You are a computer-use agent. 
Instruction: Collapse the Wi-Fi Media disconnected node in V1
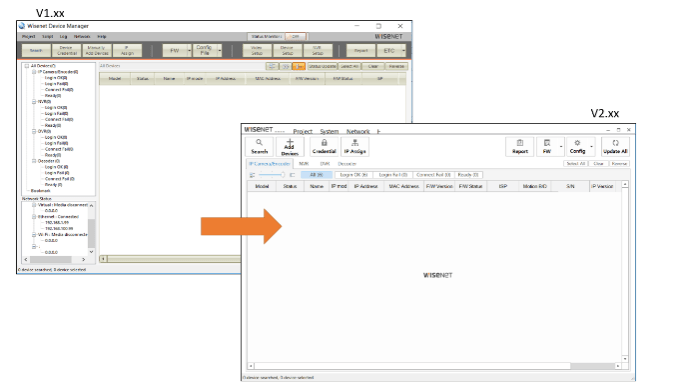tap(34, 235)
